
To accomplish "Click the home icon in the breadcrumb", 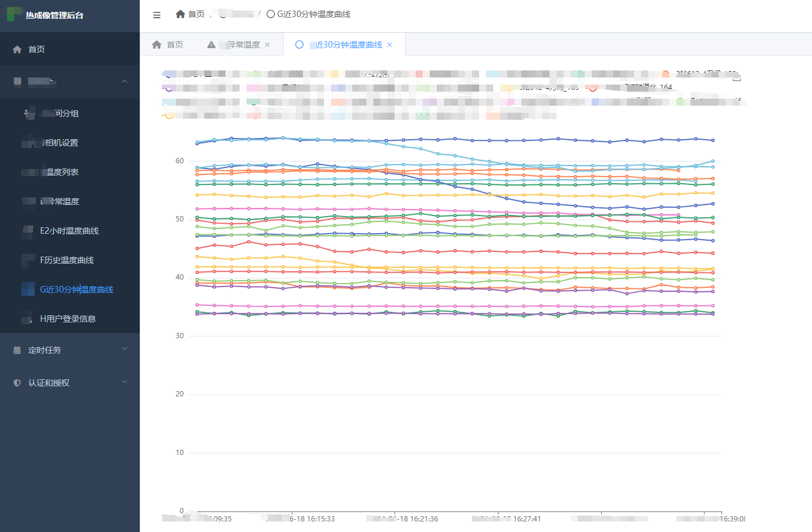I will (x=180, y=14).
